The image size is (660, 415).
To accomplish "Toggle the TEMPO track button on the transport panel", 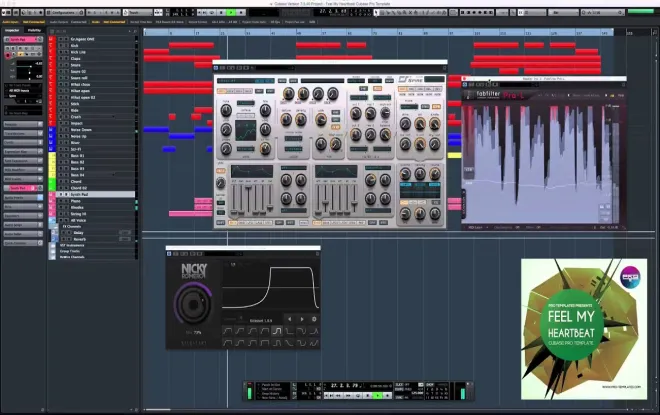I will (x=399, y=389).
